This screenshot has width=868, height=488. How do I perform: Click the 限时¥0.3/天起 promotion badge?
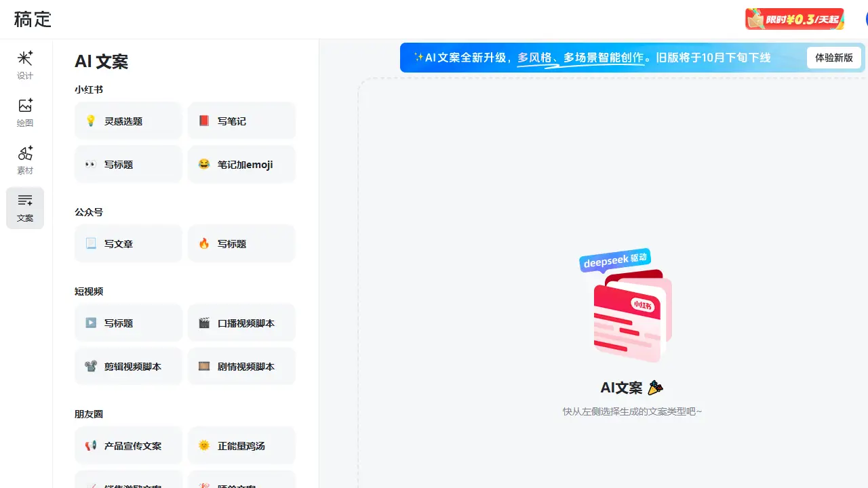(x=794, y=18)
